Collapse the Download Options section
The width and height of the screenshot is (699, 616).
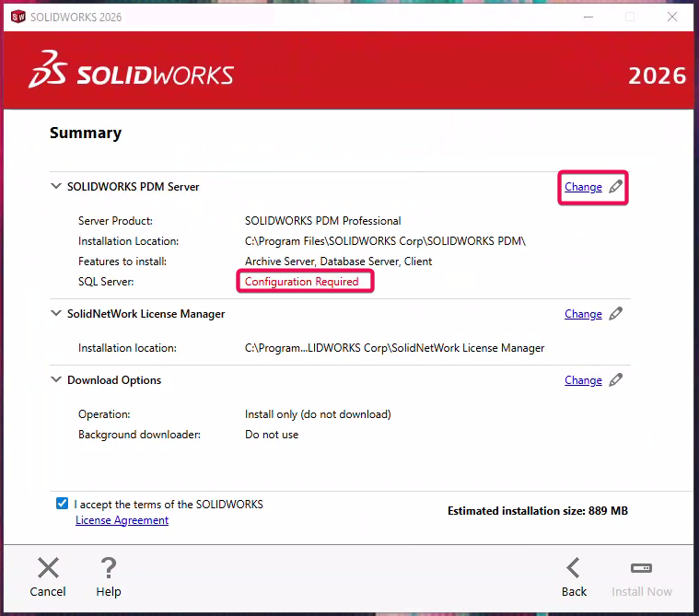click(56, 380)
